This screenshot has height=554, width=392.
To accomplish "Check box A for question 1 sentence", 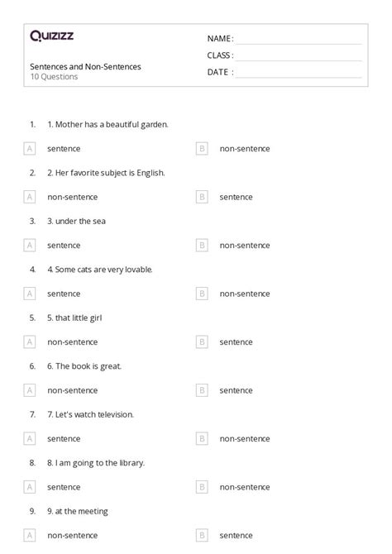I will (x=30, y=149).
